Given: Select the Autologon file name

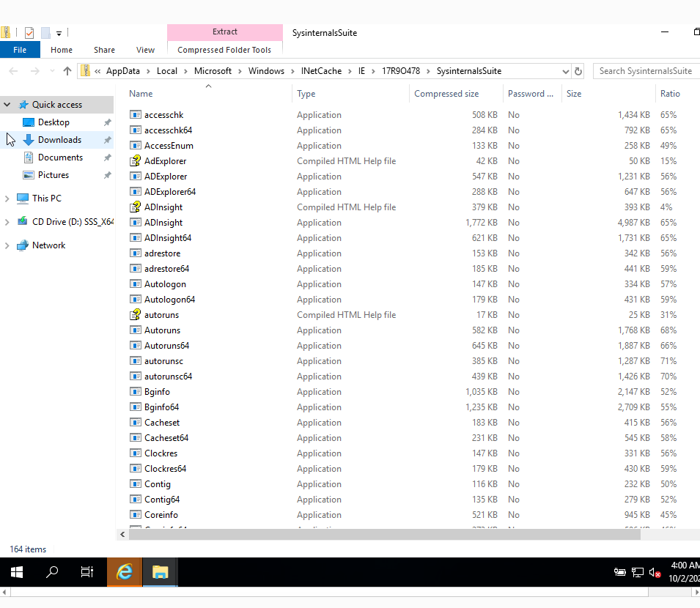Looking at the screenshot, I should click(x=165, y=284).
